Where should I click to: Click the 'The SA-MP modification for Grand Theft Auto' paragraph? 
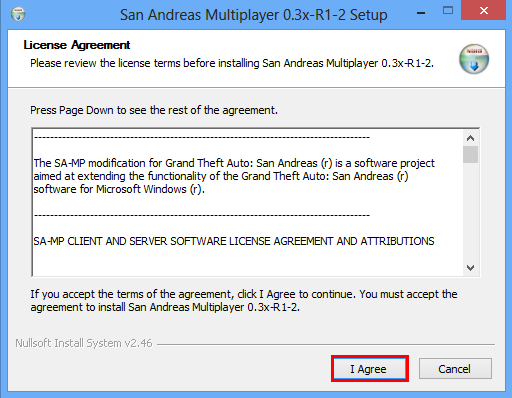[234, 176]
